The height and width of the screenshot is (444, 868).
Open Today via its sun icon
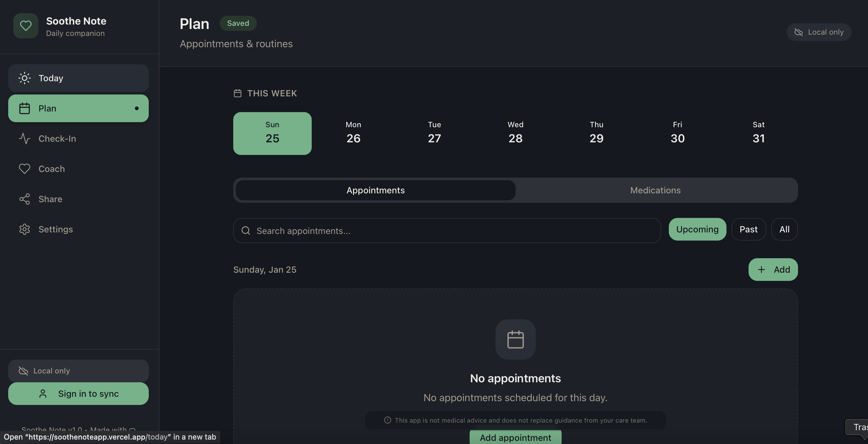coord(24,78)
